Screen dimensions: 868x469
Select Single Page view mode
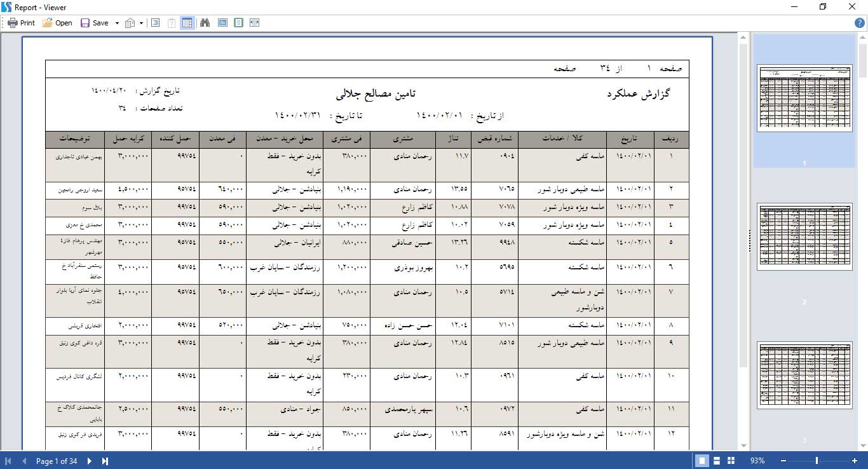[x=702, y=461]
